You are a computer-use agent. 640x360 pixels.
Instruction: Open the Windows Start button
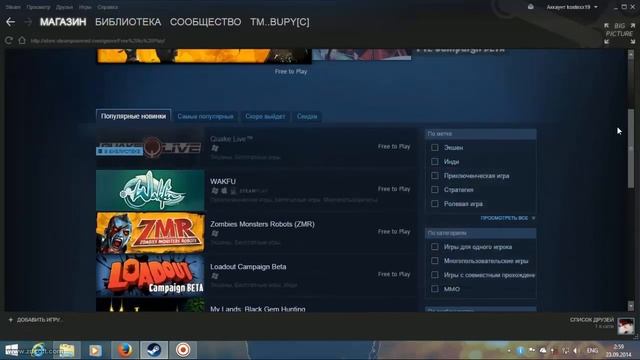coord(11,350)
